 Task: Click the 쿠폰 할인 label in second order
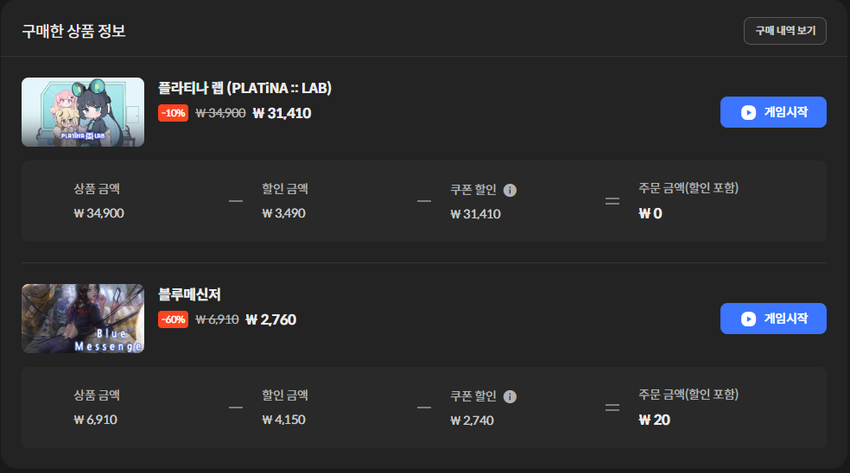473,396
